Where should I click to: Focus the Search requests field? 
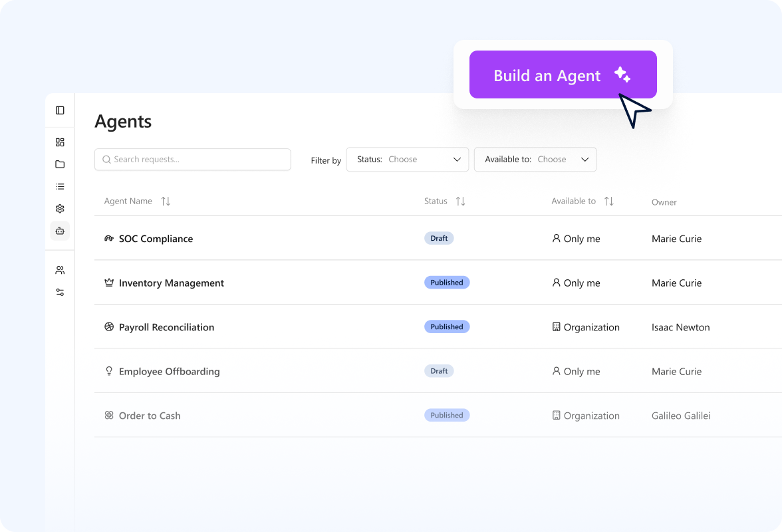(x=193, y=160)
